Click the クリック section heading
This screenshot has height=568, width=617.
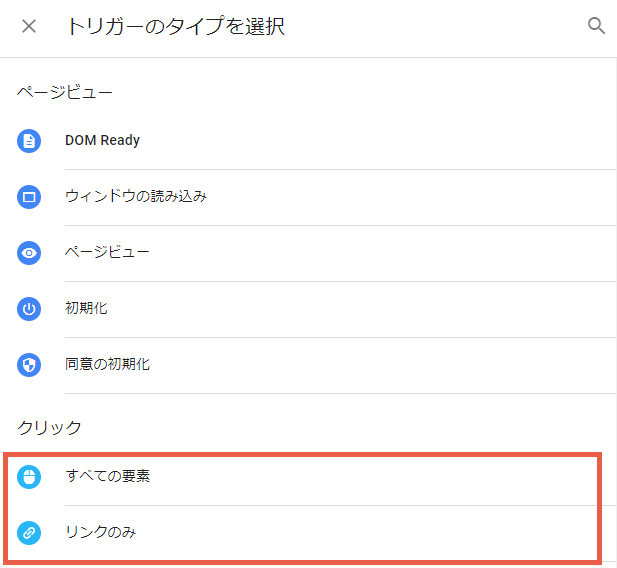click(49, 427)
